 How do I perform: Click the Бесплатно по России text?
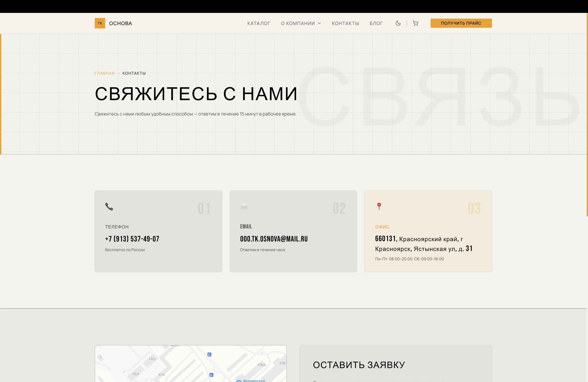(x=125, y=250)
